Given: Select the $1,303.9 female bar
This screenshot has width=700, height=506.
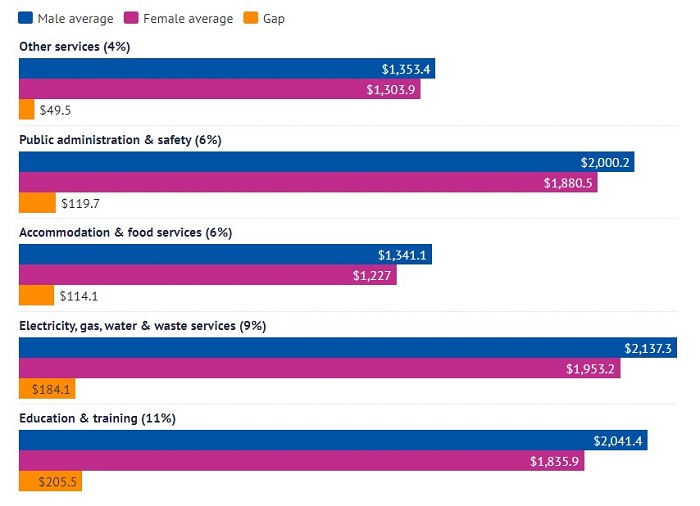Looking at the screenshot, I should coord(220,89).
